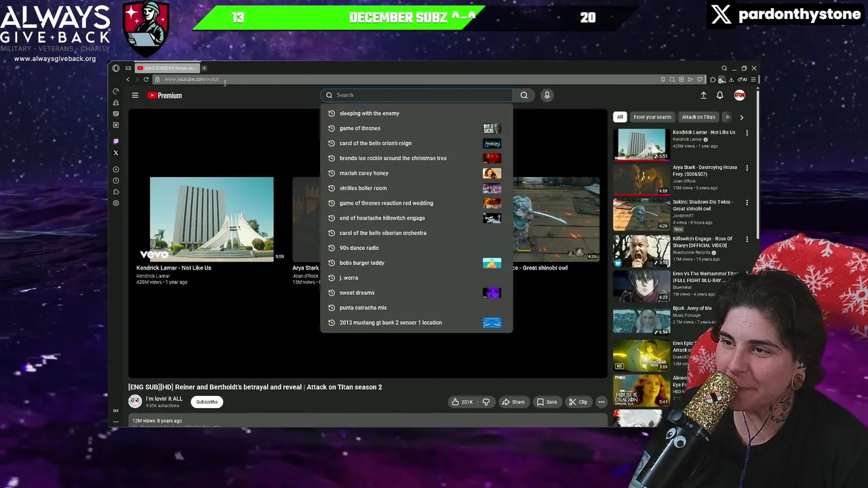Open browser sidebar settings gear
This screenshot has height=488, width=868.
pyautogui.click(x=116, y=203)
